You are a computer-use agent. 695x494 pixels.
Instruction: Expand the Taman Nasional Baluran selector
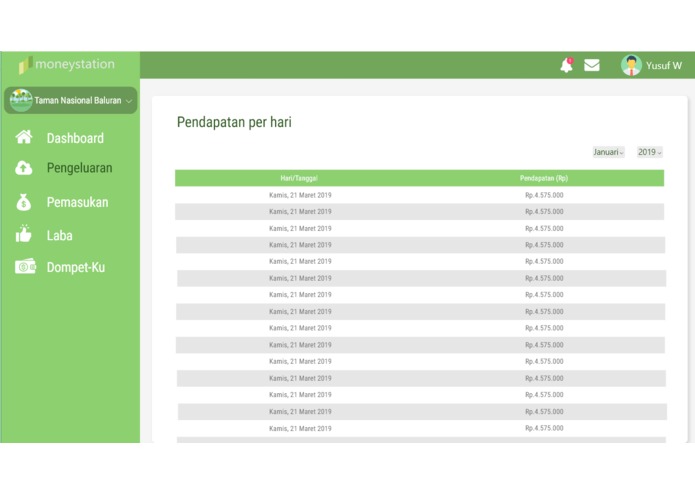129,101
